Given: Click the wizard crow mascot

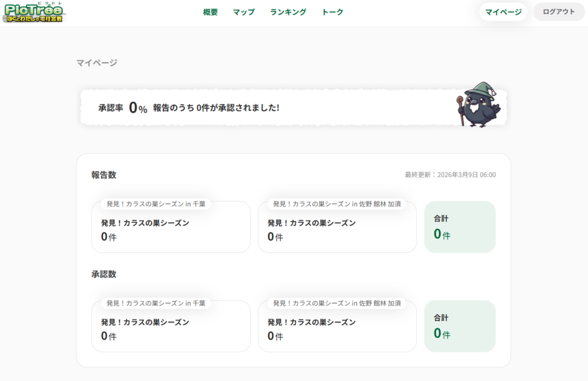Looking at the screenshot, I should (x=478, y=105).
